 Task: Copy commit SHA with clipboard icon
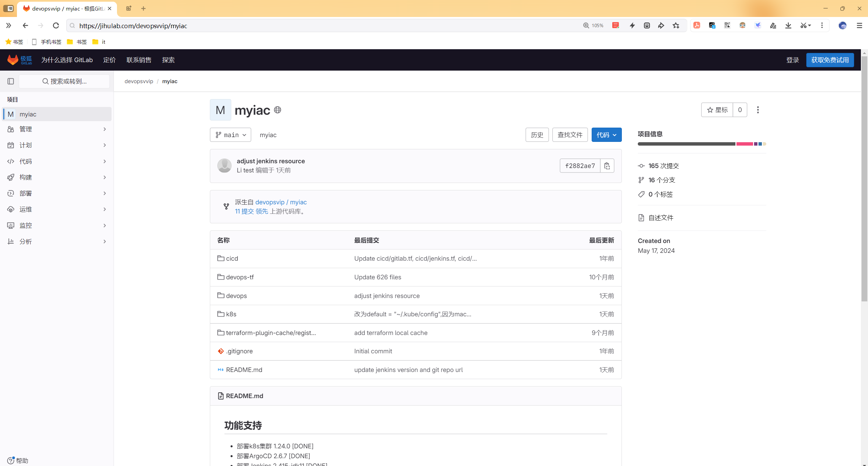[x=607, y=166]
